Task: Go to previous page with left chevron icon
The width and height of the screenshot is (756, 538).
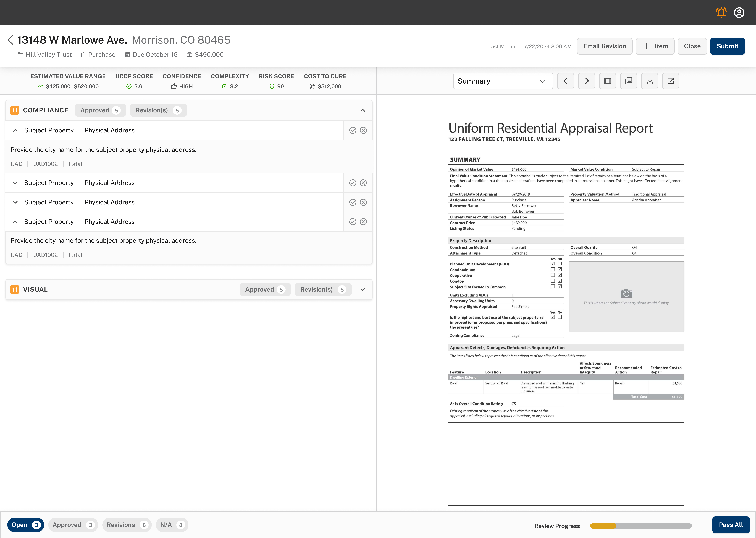Action: click(566, 81)
